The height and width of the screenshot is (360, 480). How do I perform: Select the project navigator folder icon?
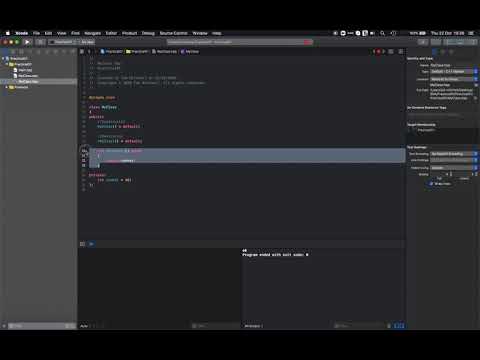pos(5,52)
